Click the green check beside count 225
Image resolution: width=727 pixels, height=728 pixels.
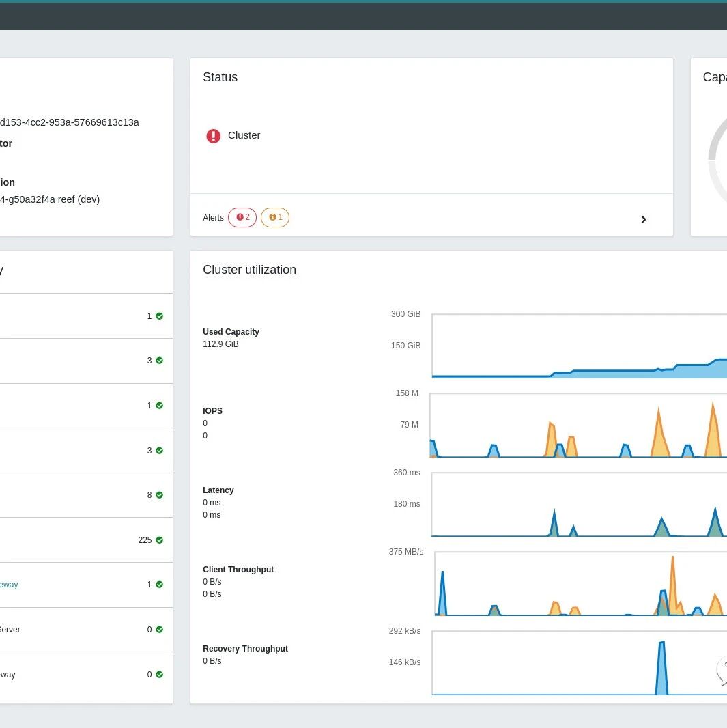pos(160,540)
